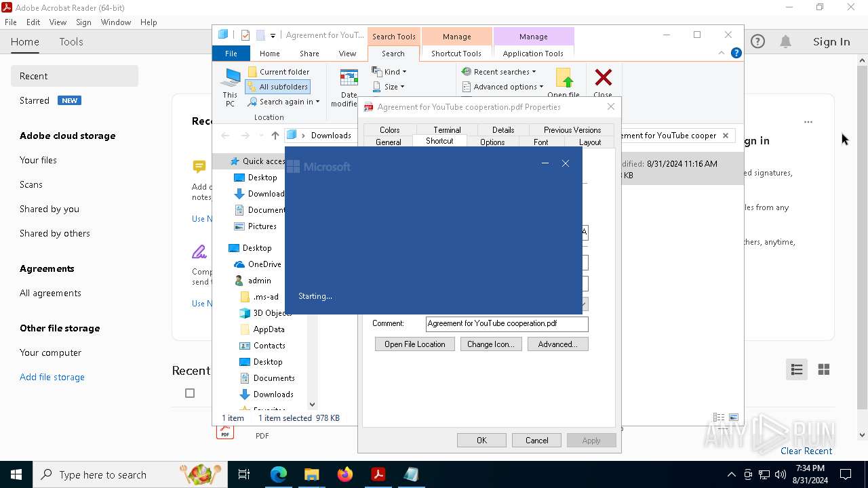Expand Advanced options dropdown
The image size is (868, 488).
[502, 87]
